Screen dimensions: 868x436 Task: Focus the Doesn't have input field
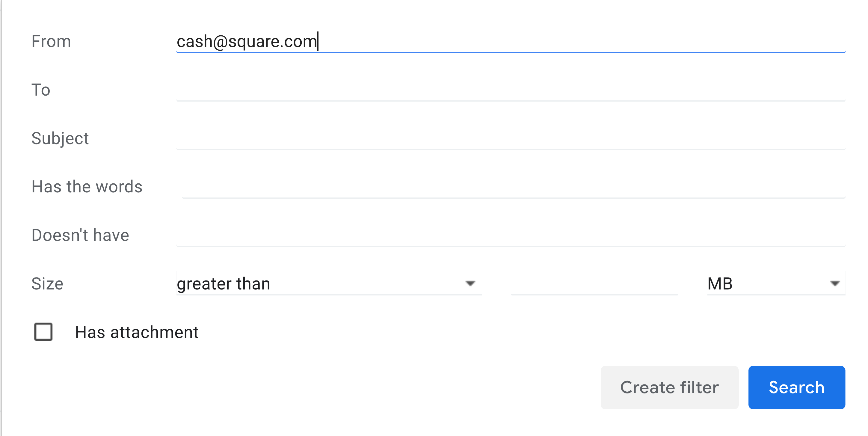tap(511, 236)
